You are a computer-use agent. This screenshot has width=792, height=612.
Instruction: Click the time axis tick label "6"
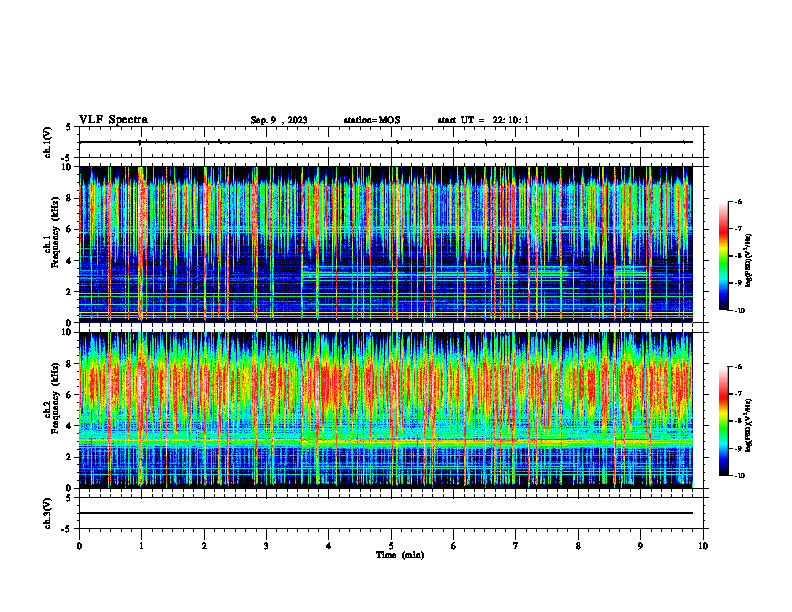point(454,546)
